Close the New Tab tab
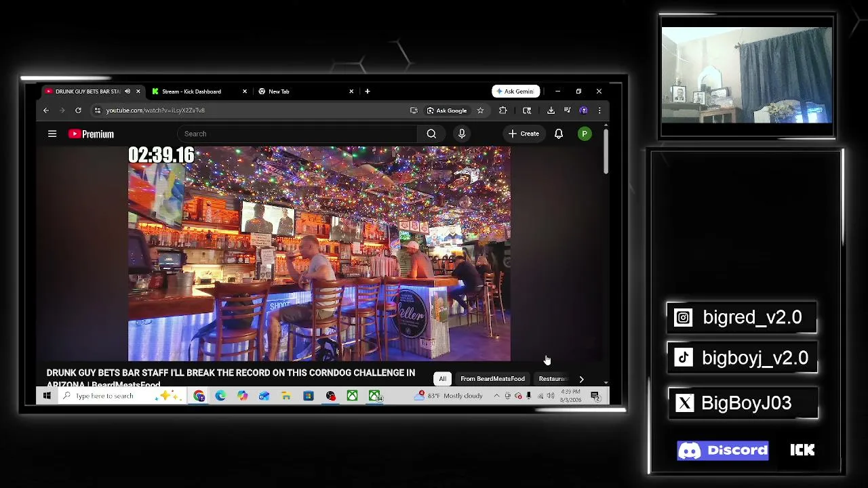 coord(351,91)
